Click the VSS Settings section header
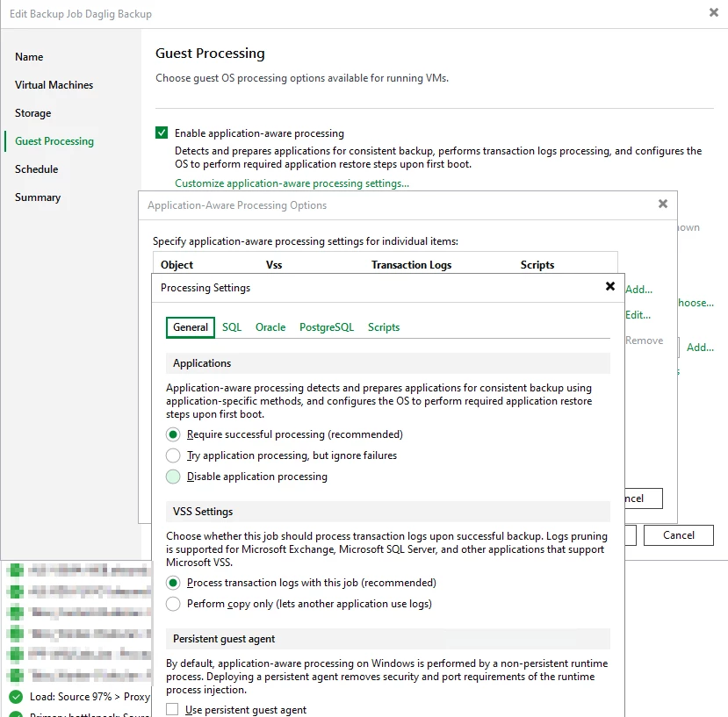This screenshot has height=717, width=728. click(387, 512)
